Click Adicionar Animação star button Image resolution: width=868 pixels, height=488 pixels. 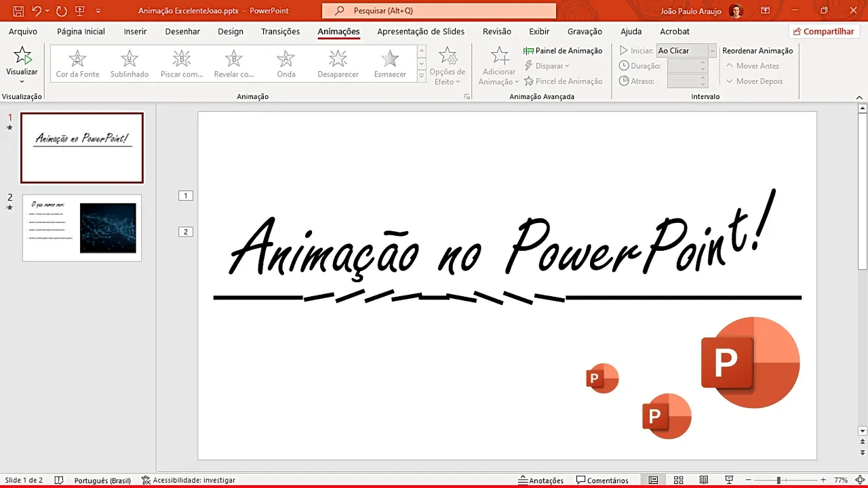[x=499, y=66]
